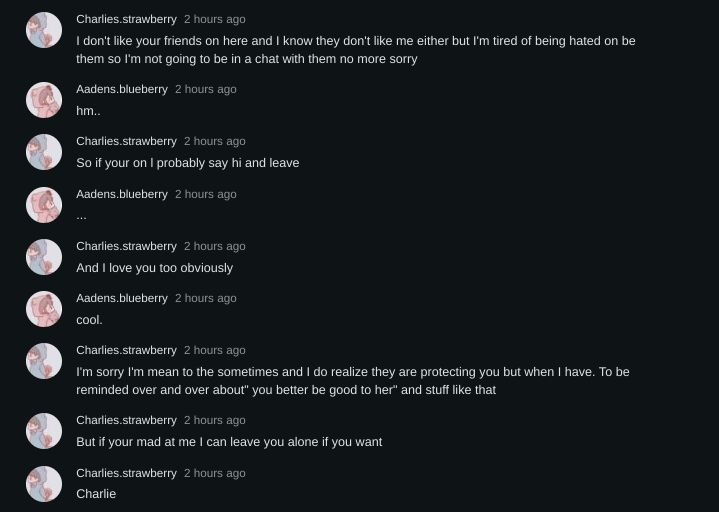Click avatar beside "But if your mad" message

(x=44, y=431)
